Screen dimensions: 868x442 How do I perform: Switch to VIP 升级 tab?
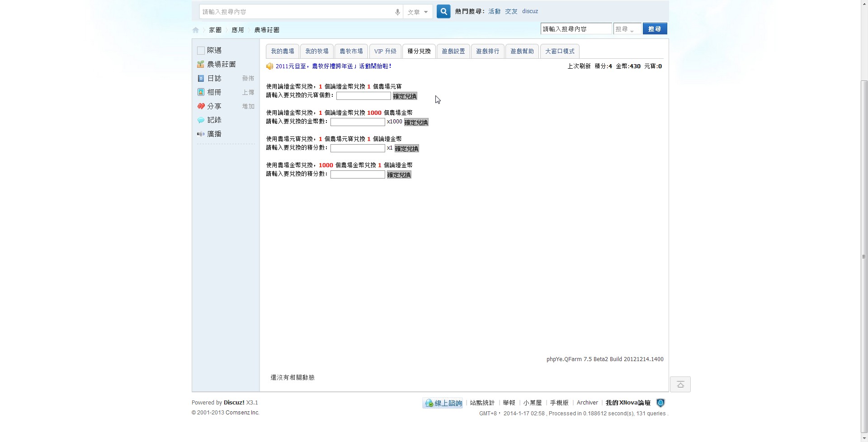[x=385, y=51]
